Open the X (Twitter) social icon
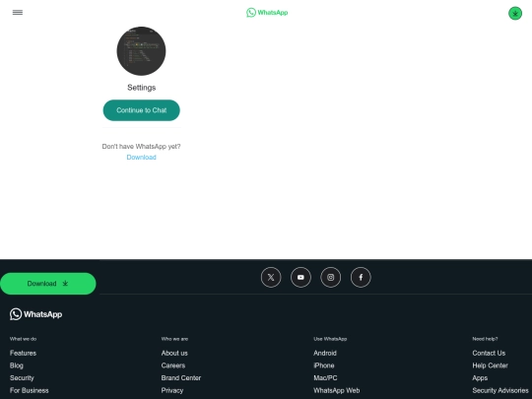This screenshot has width=532, height=399. pyautogui.click(x=271, y=278)
